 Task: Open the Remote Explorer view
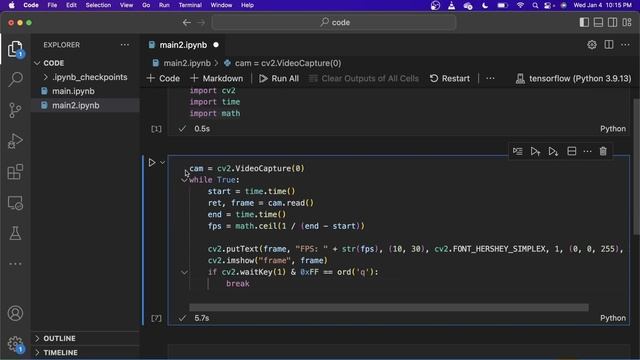(15, 203)
